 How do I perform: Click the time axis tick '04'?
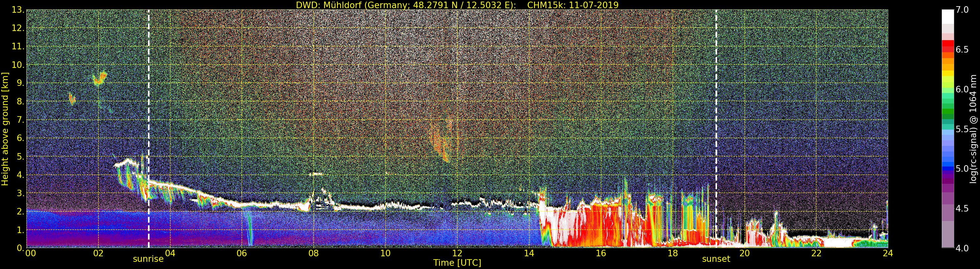(x=170, y=253)
